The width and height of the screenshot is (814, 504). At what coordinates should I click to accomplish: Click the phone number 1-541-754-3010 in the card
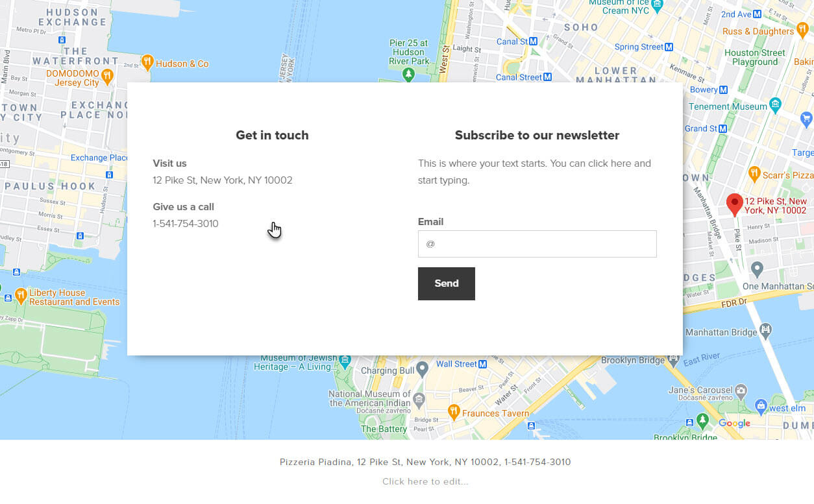pyautogui.click(x=186, y=224)
